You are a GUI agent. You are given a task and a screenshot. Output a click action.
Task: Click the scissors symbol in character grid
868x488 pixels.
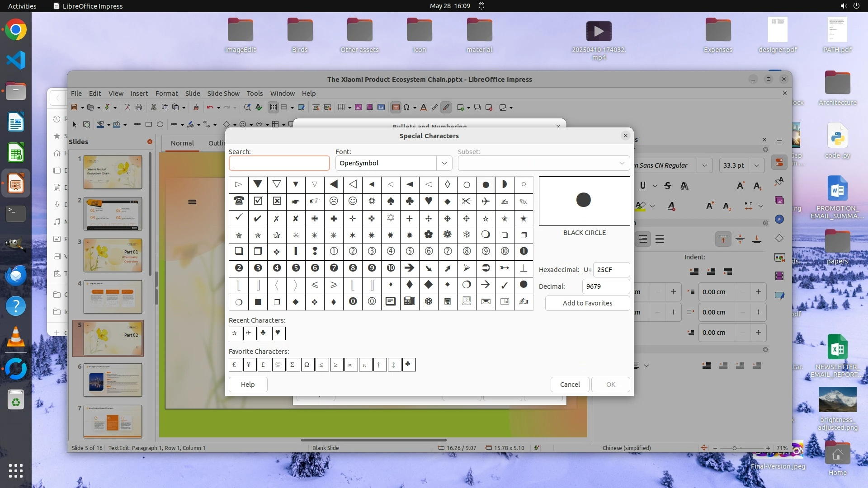coord(467,201)
